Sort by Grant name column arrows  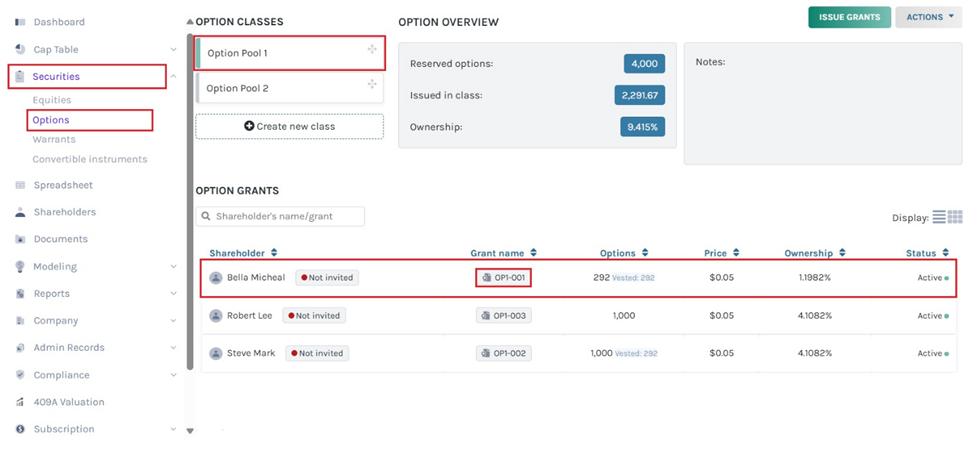(533, 253)
